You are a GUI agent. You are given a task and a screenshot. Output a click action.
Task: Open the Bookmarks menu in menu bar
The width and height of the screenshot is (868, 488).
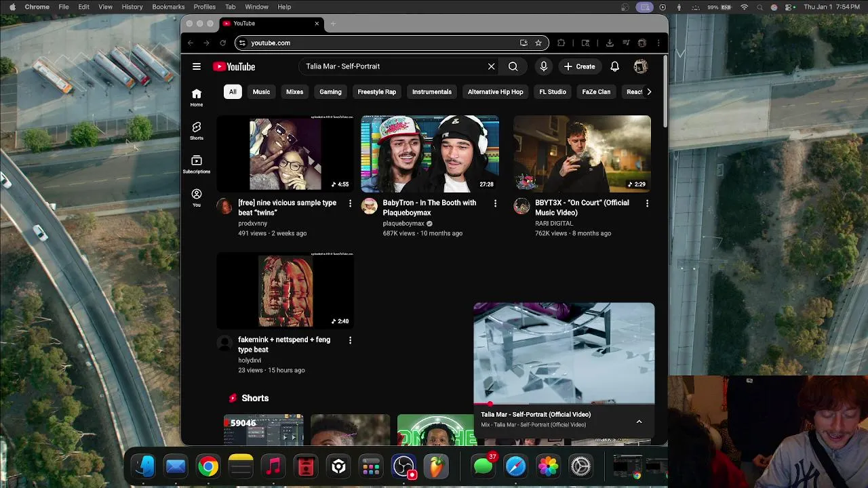tap(168, 7)
